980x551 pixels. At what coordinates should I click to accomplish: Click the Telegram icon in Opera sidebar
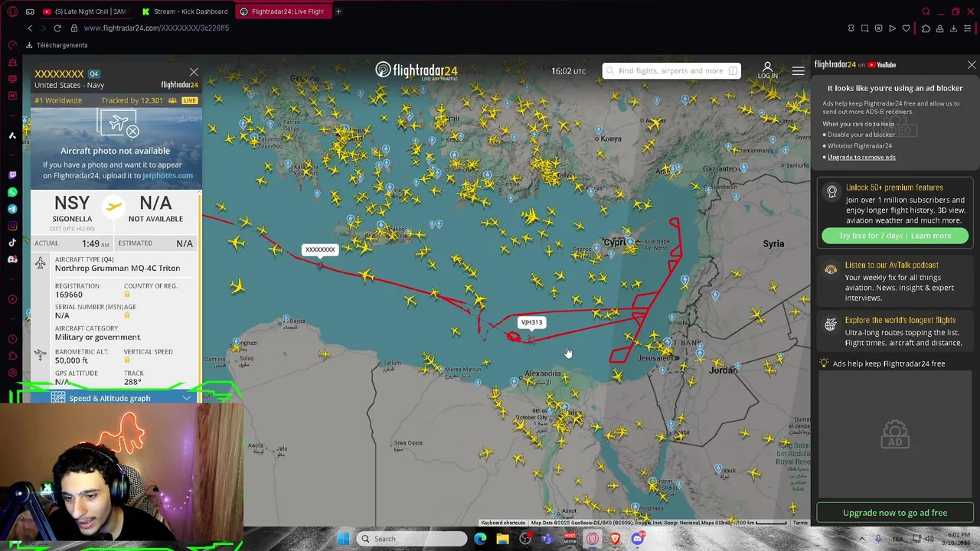point(12,209)
